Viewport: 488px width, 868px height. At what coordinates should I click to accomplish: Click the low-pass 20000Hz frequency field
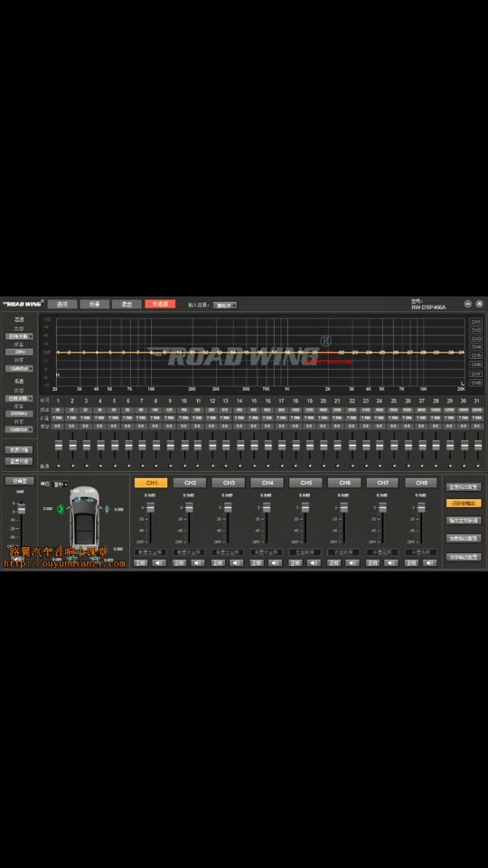(x=19, y=413)
